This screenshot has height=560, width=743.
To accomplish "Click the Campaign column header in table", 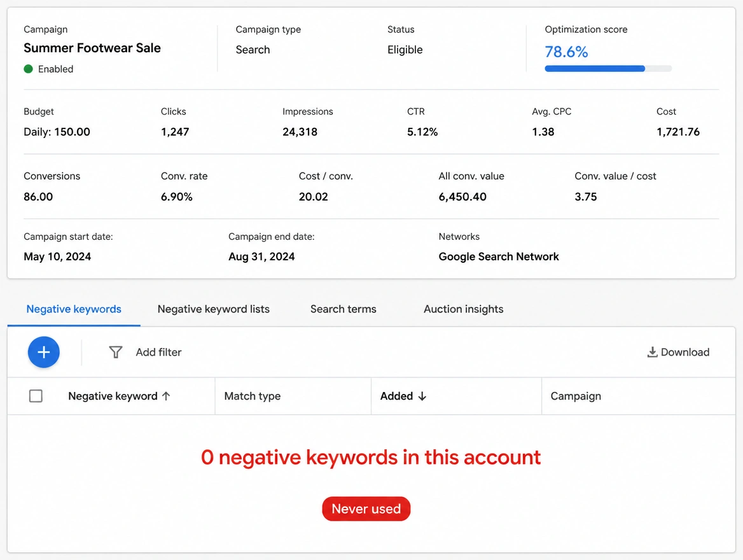I will coord(576,396).
